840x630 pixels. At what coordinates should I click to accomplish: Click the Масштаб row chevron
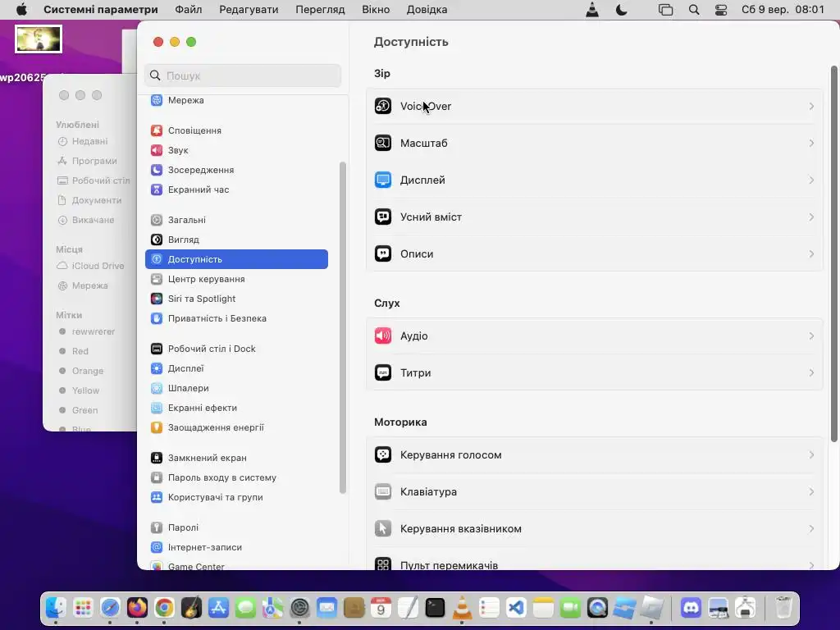pyautogui.click(x=811, y=143)
